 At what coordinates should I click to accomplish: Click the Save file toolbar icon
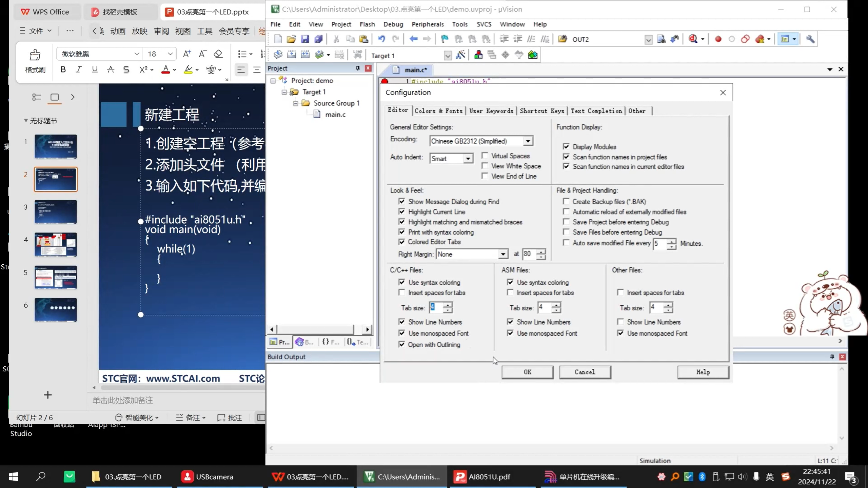(305, 39)
